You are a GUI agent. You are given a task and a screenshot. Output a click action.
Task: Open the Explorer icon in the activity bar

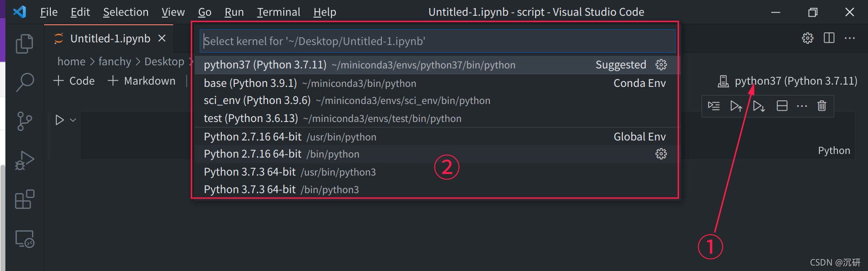[x=25, y=43]
